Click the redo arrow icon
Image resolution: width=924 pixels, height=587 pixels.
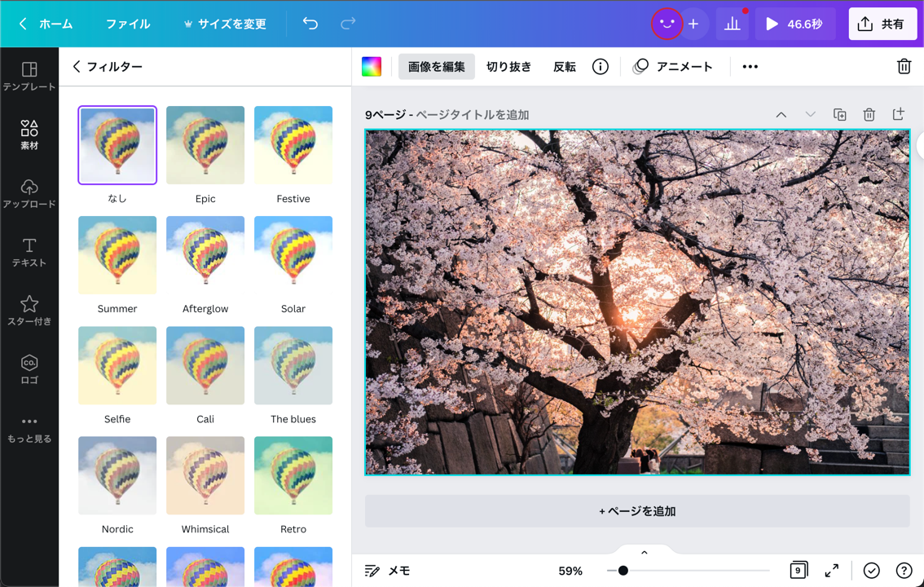pos(348,24)
